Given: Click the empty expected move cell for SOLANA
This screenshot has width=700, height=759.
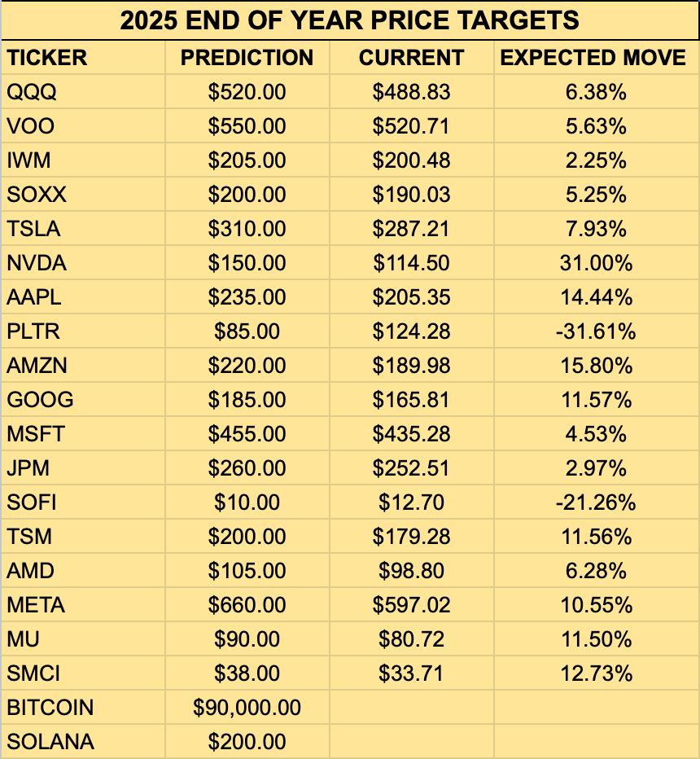Looking at the screenshot, I should tap(596, 741).
